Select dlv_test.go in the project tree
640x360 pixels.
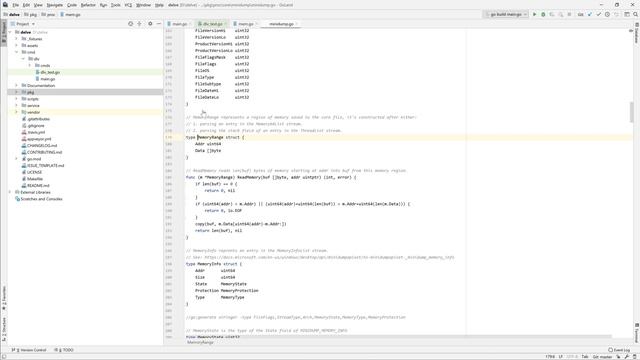[50, 72]
